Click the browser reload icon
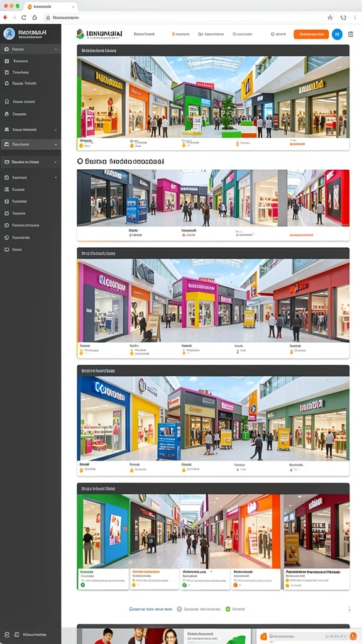362x644 pixels. point(24,18)
